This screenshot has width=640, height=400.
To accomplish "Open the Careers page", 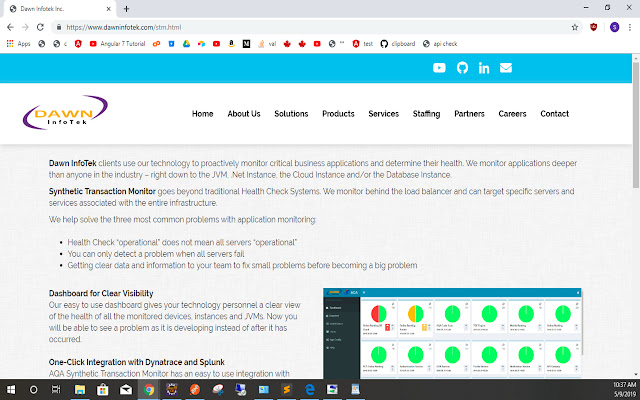I will [512, 114].
